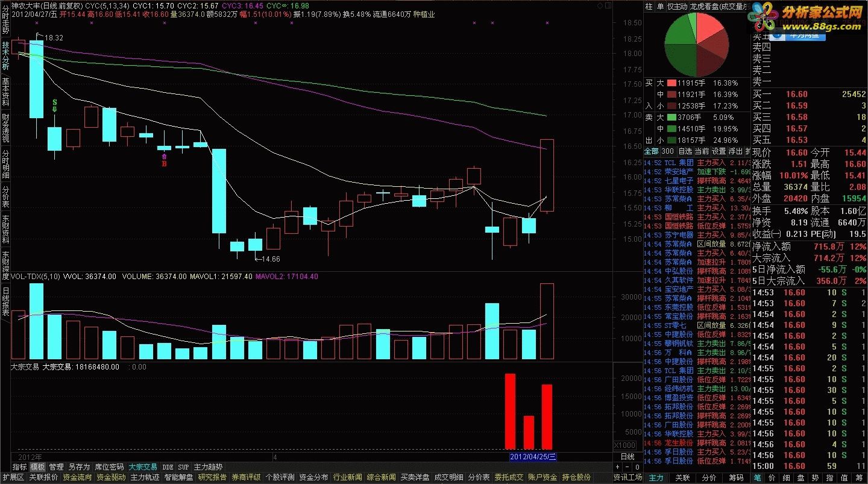868x484 pixels.
Task: Open the 财务透视 side tab
Action: 5,128
